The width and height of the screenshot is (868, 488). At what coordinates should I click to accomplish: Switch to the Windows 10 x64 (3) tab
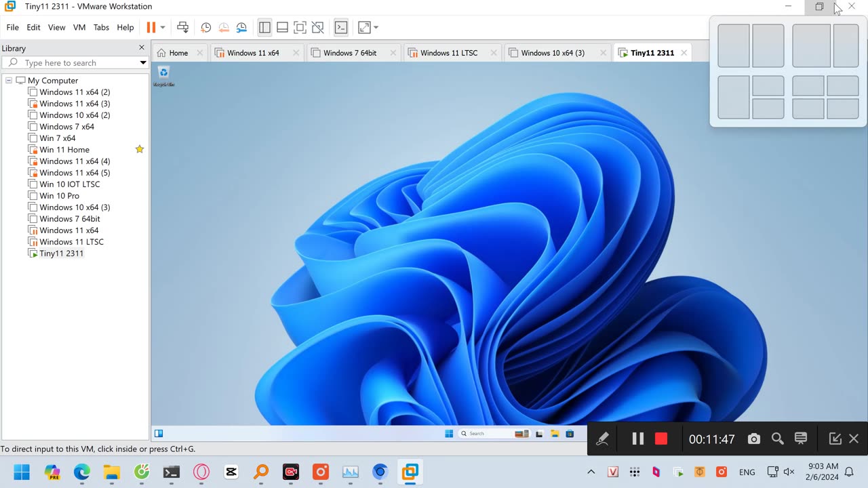[x=552, y=53]
